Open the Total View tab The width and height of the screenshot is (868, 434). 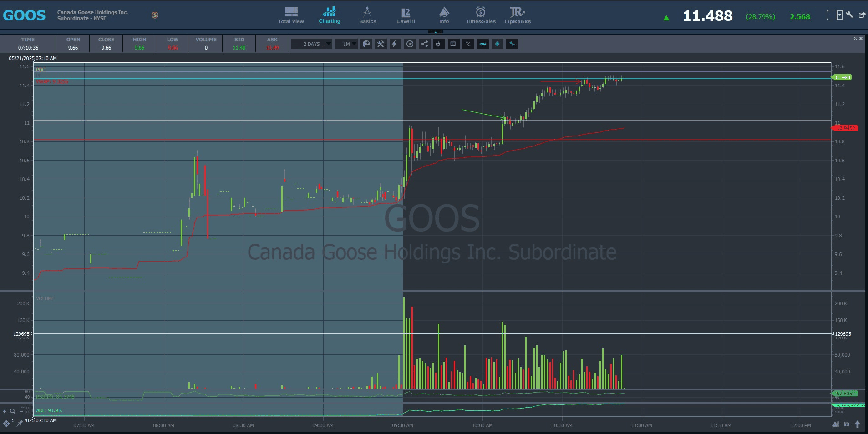click(291, 15)
